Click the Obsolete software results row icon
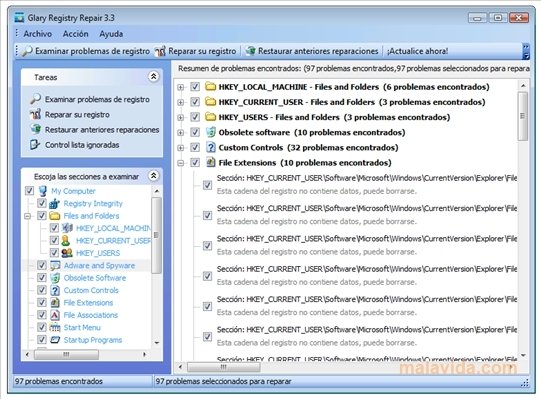This screenshot has width=541, height=399. [210, 132]
